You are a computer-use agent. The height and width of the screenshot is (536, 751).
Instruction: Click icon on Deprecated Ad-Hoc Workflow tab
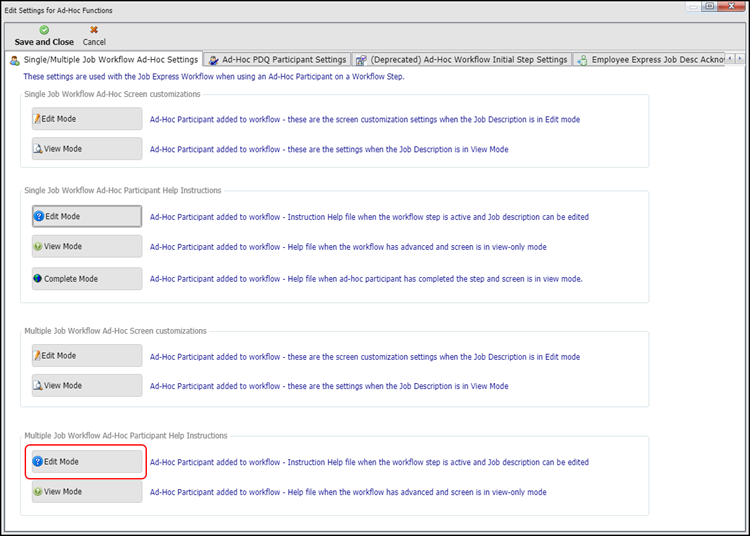362,60
